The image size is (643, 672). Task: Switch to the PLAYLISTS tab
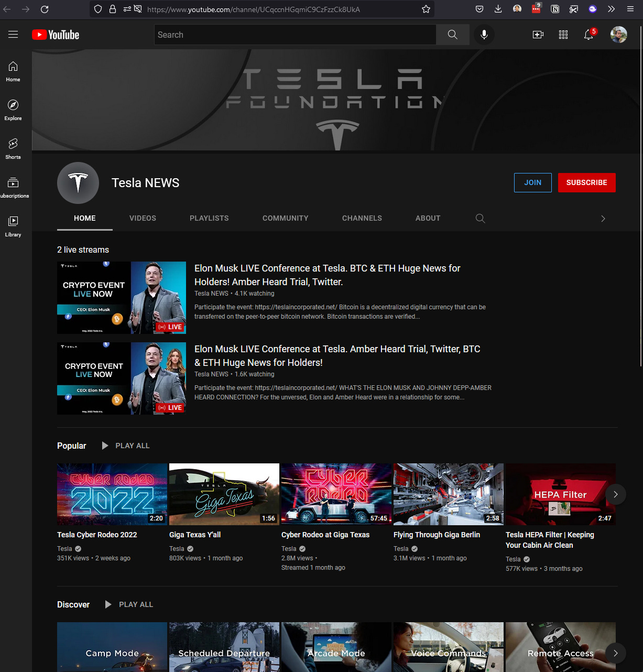point(209,218)
